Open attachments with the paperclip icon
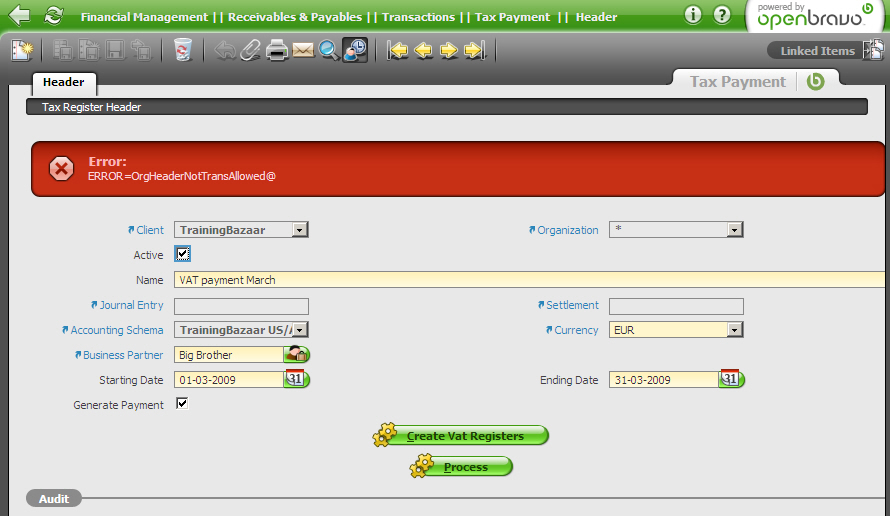 click(250, 51)
